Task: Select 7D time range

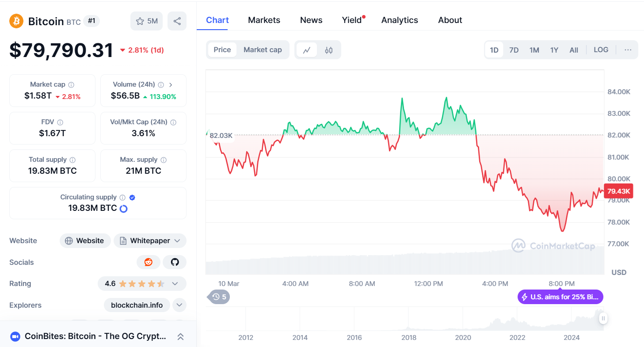Action: 514,50
